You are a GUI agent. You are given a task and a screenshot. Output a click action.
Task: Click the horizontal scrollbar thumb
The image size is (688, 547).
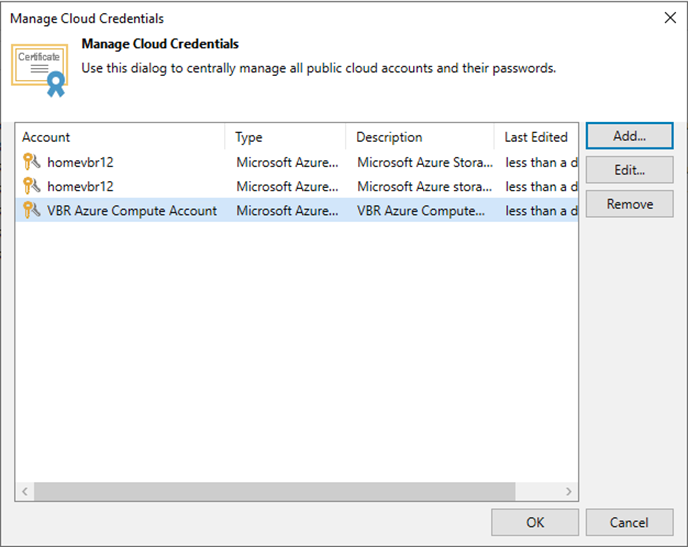(x=275, y=491)
